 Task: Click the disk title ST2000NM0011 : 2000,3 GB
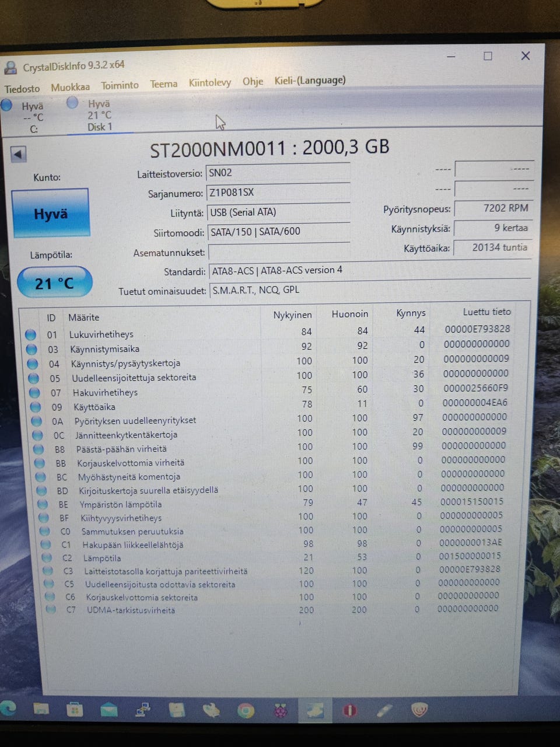[x=269, y=148]
